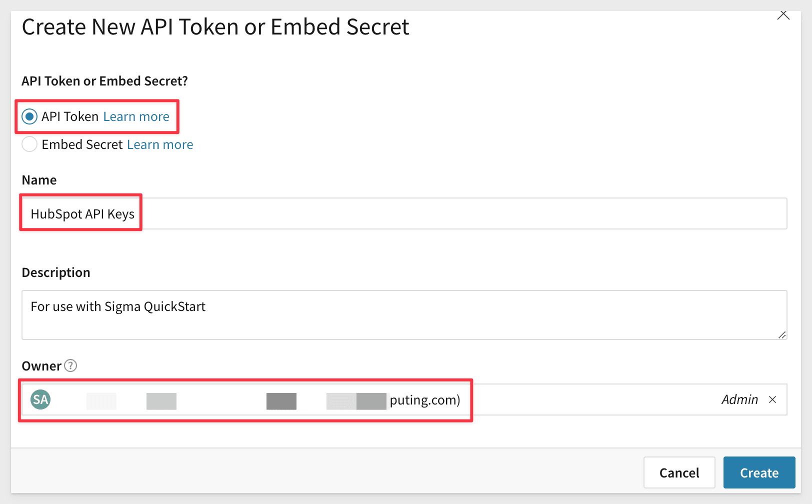Choose API Token as the secret type

[x=29, y=116]
